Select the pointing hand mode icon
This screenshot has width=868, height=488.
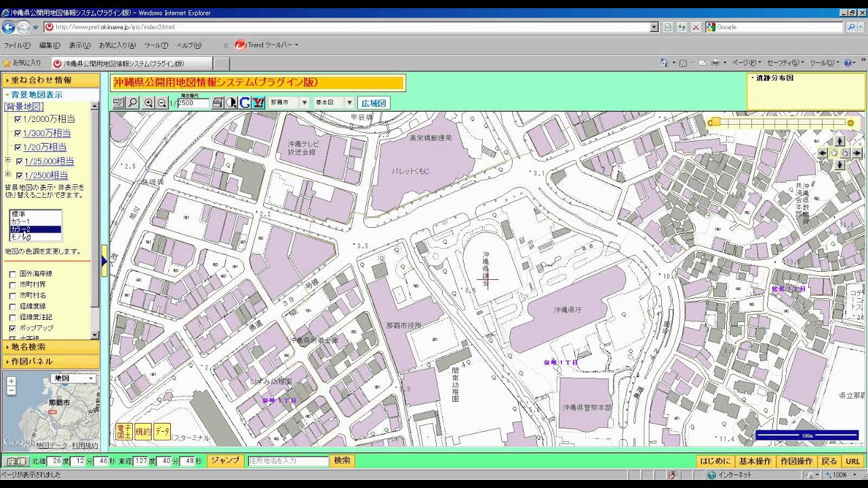[x=846, y=153]
